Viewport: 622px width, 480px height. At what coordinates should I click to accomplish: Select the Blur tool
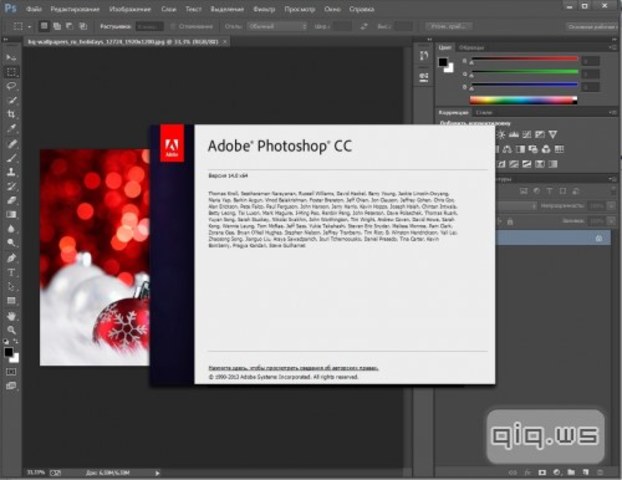(x=11, y=229)
